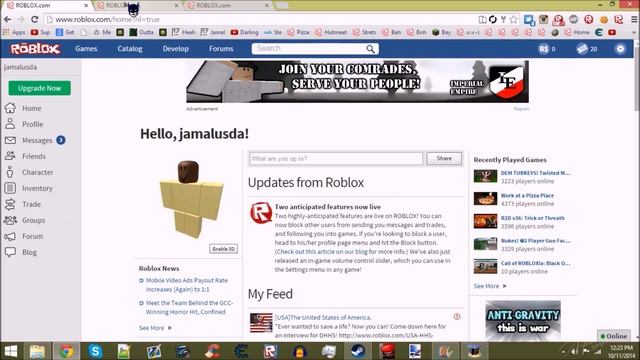Open settings gear in Roblox header
The image size is (640, 360).
click(x=620, y=49)
